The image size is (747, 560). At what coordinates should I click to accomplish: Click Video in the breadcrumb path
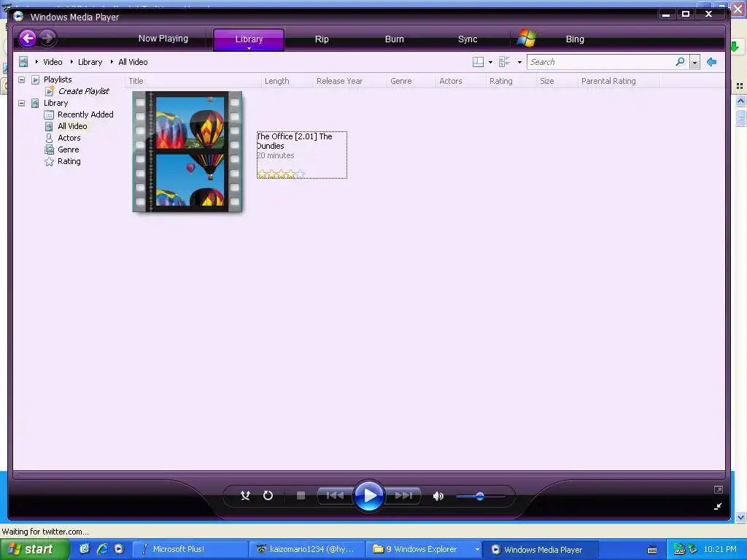(53, 62)
